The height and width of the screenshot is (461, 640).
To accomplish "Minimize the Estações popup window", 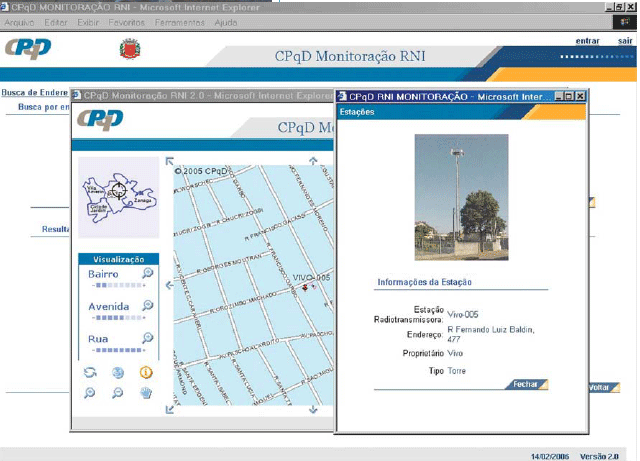I will pos(560,96).
